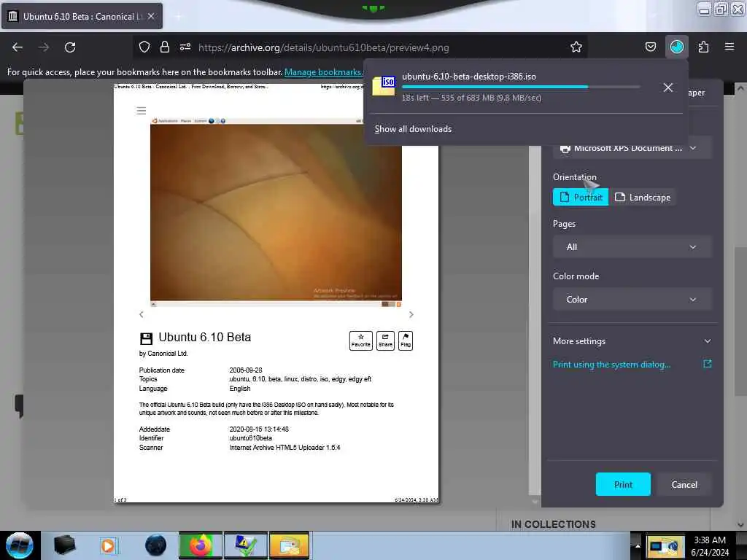Select the Ubuntu 6.10 Beta browser tab
The height and width of the screenshot is (560, 747).
tap(81, 16)
